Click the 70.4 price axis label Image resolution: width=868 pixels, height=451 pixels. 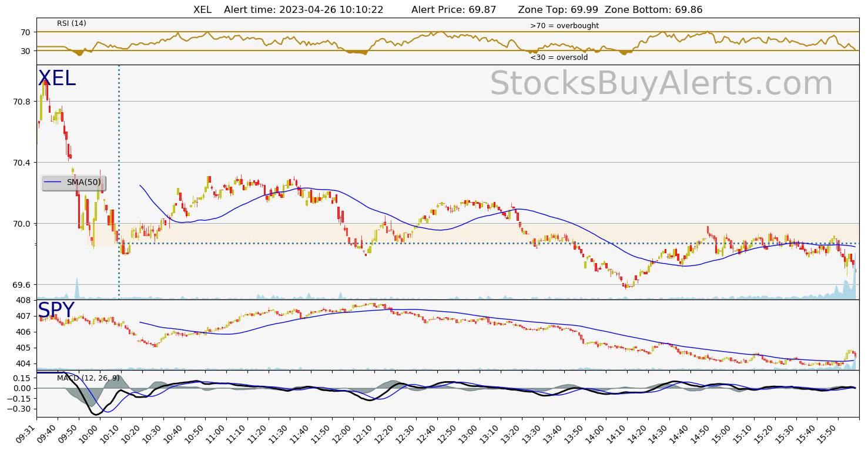click(x=21, y=163)
